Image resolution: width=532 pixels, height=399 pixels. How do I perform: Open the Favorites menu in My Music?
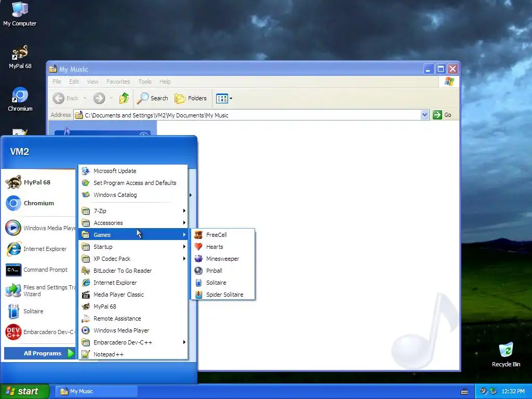118,82
